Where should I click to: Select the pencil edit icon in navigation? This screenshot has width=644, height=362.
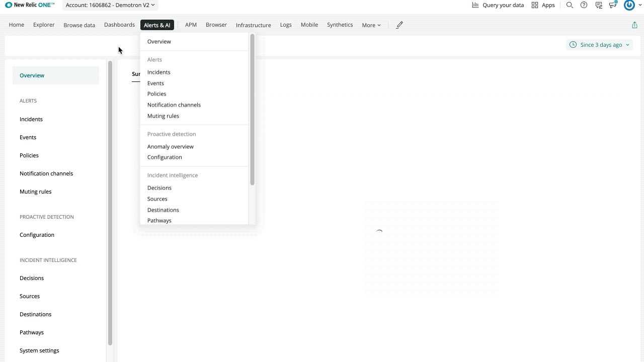tap(399, 24)
